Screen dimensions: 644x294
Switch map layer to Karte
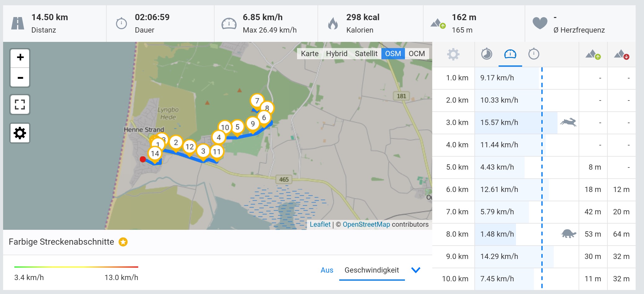[x=309, y=54]
